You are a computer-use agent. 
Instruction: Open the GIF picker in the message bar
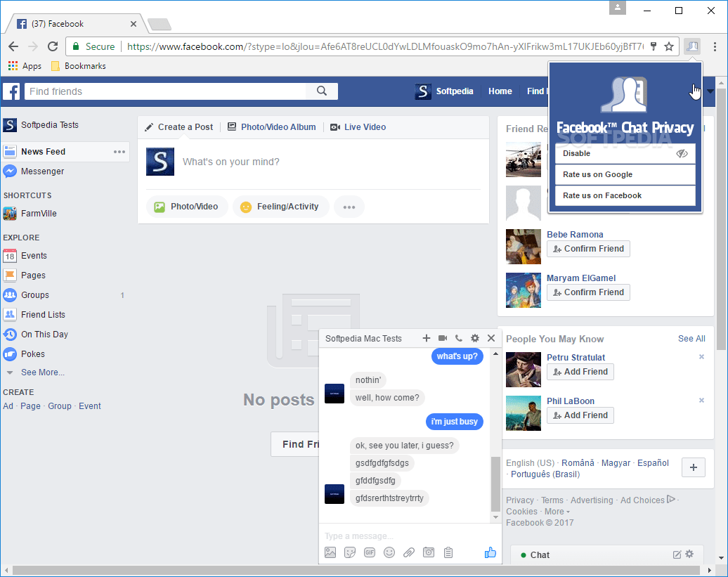[370, 552]
